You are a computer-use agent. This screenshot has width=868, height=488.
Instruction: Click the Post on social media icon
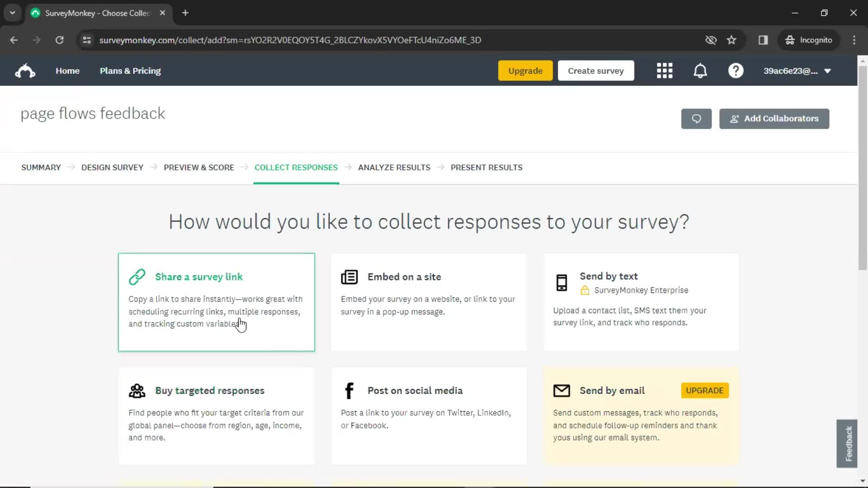[349, 389]
